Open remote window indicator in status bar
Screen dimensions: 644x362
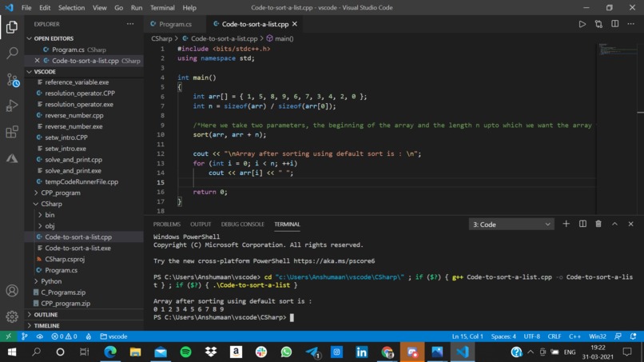[8, 336]
